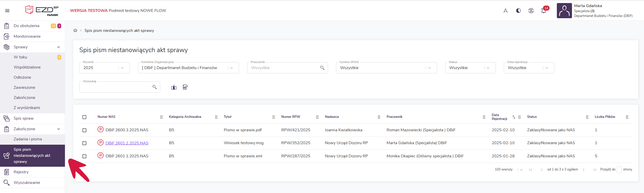
Task: Check the box for DBiF.2600.3.2025.NAS row
Action: 84,130
